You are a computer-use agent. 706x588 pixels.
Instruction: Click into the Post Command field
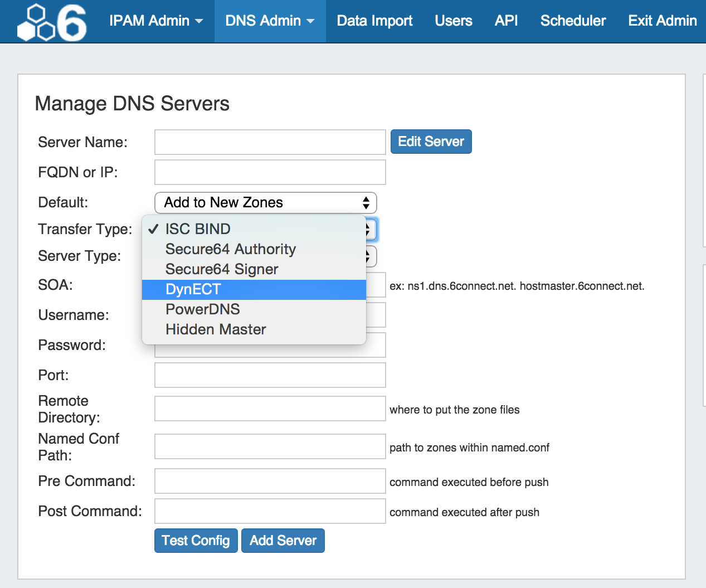(x=270, y=511)
